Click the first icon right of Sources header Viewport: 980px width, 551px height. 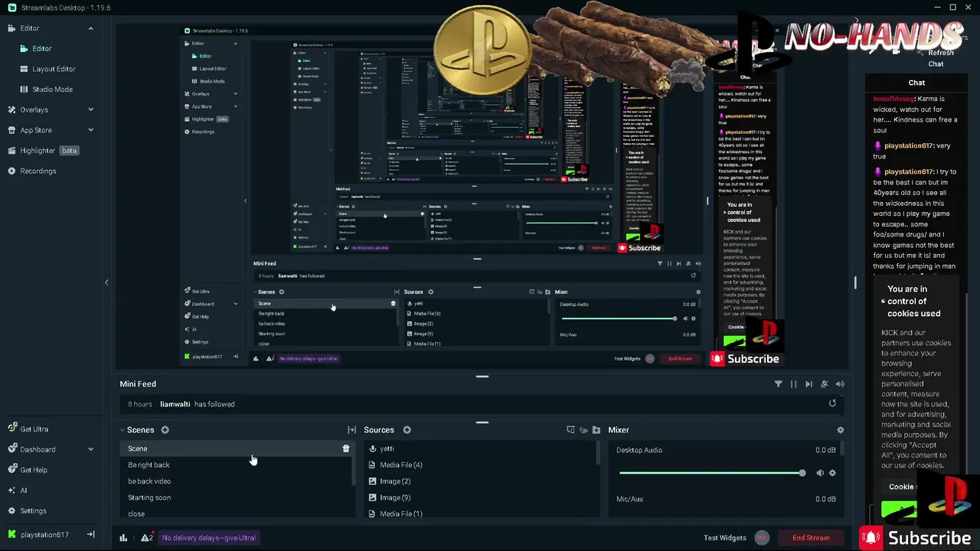pos(570,430)
